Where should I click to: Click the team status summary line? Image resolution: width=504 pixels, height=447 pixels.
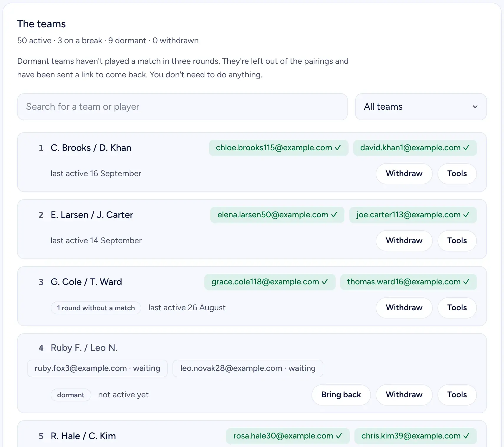[108, 41]
